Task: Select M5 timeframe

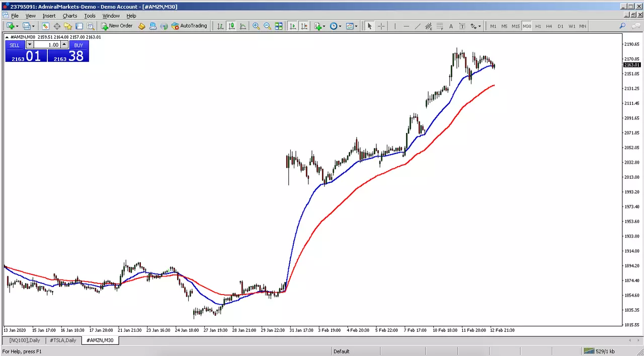Action: (x=504, y=26)
